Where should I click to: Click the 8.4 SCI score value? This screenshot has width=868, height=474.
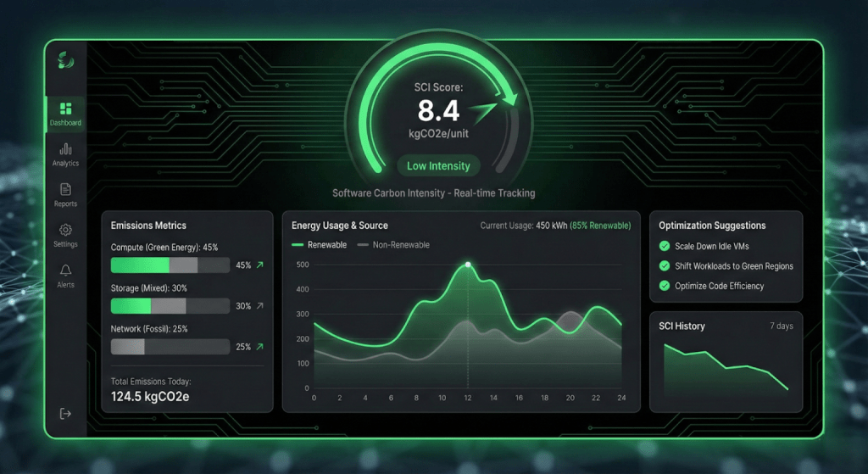(x=438, y=110)
